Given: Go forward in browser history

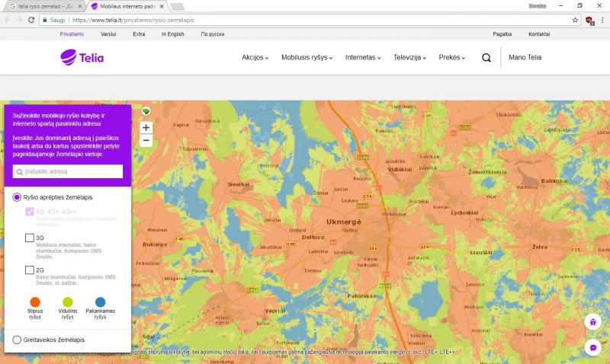Looking at the screenshot, I should (x=19, y=20).
